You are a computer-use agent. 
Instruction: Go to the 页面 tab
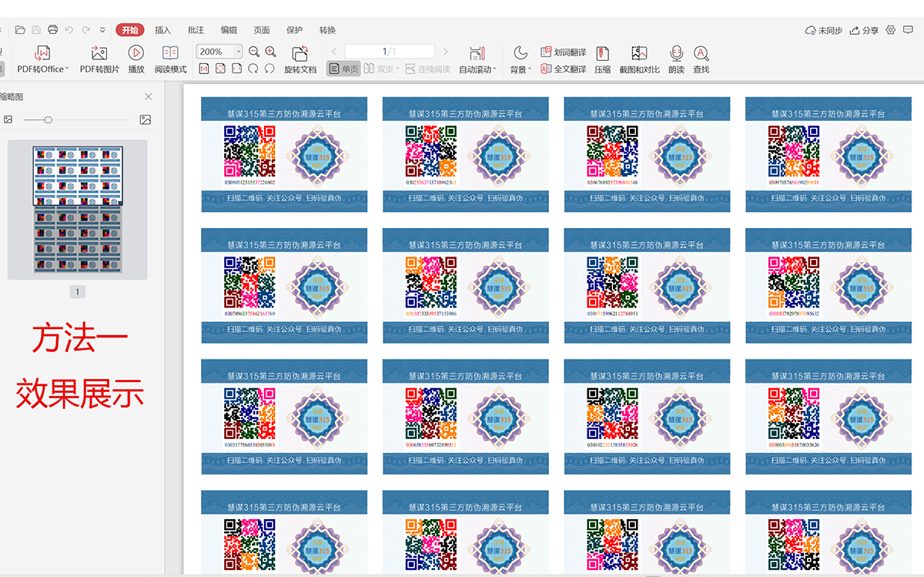(x=263, y=30)
